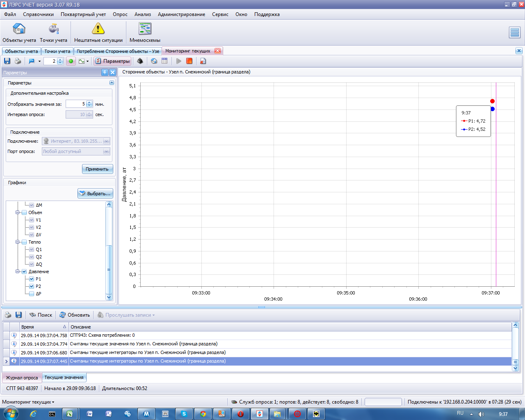
Task: Uncheck the Давление group checkbox
Action: coord(24,272)
